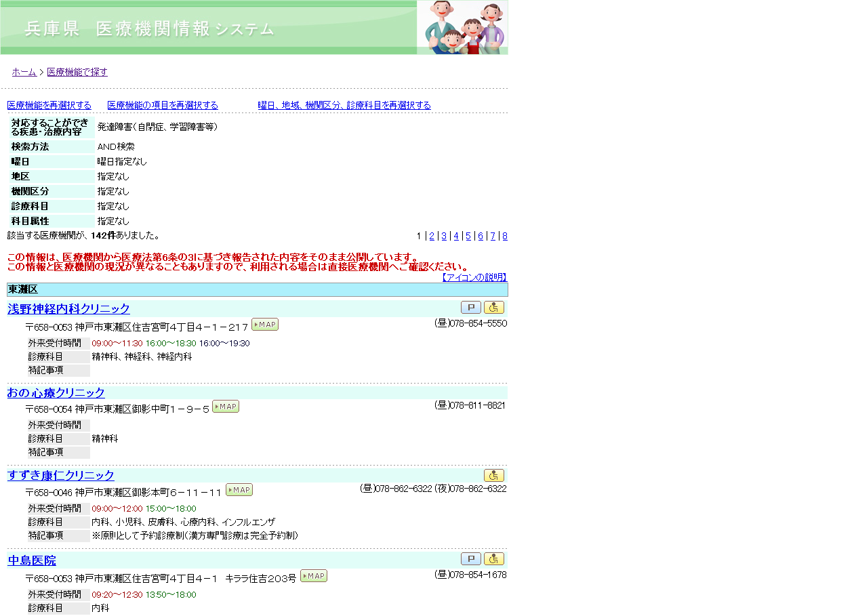Viewport: 856px width, 616px height.
Task: Click 精神科、神経科、神経内科 departments text
Action: point(142,356)
